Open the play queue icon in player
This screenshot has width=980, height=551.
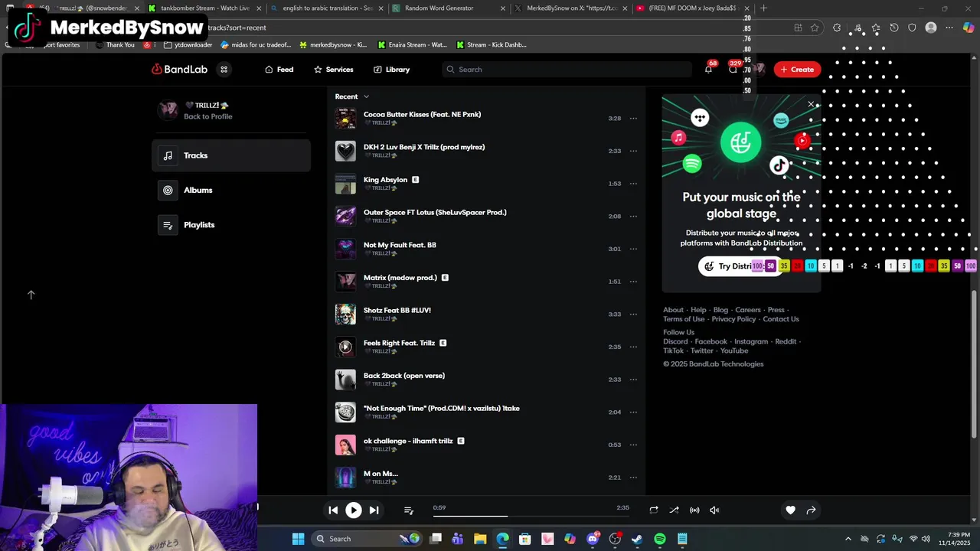pos(409,510)
